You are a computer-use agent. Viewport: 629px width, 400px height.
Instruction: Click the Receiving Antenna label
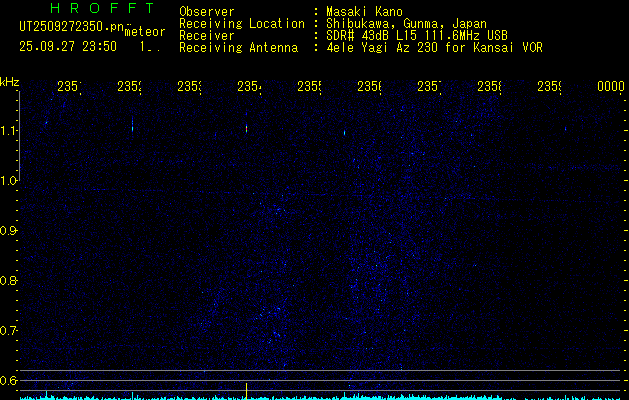pos(238,48)
